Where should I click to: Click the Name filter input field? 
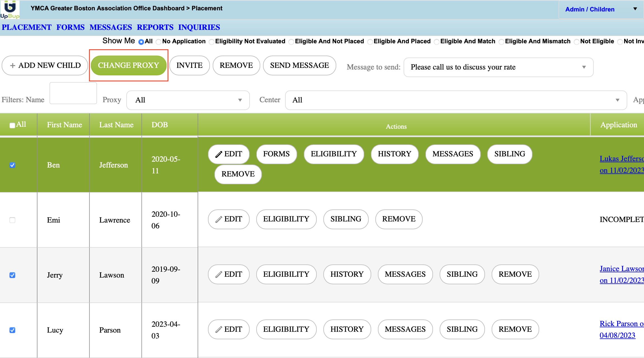point(73,93)
